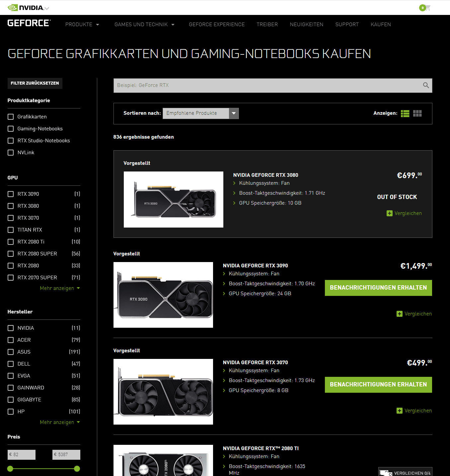Screen dimensions: 450x476
Task: Get notifications for RTX 3070
Action: coord(378,385)
